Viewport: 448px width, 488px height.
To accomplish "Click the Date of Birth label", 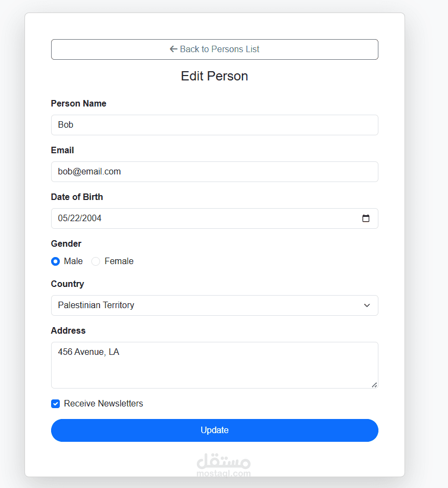I will (x=77, y=197).
